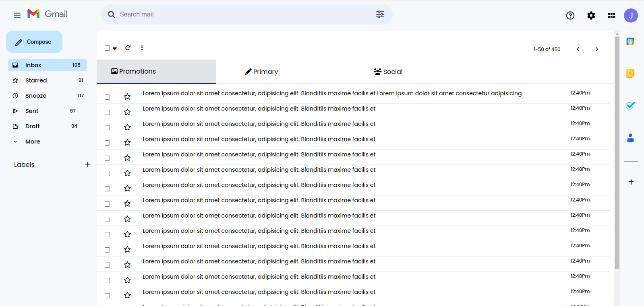644x306 pixels.
Task: Expand the More section in sidebar
Action: point(32,142)
